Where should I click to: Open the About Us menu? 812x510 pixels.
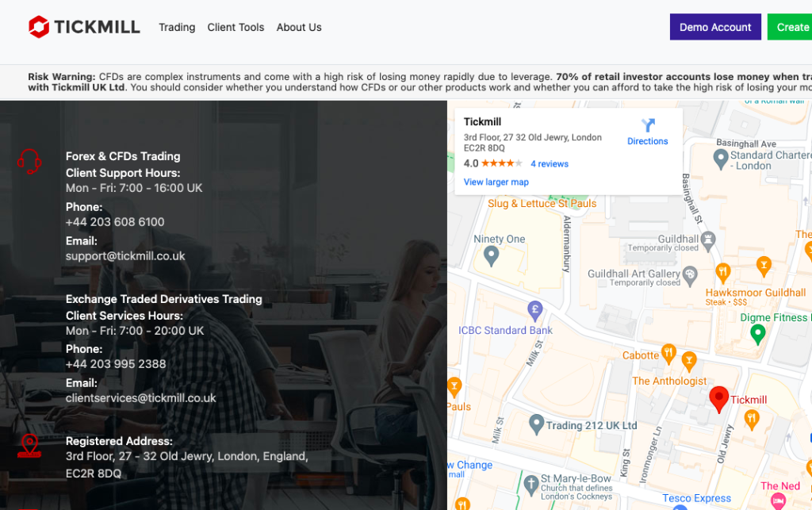(299, 27)
